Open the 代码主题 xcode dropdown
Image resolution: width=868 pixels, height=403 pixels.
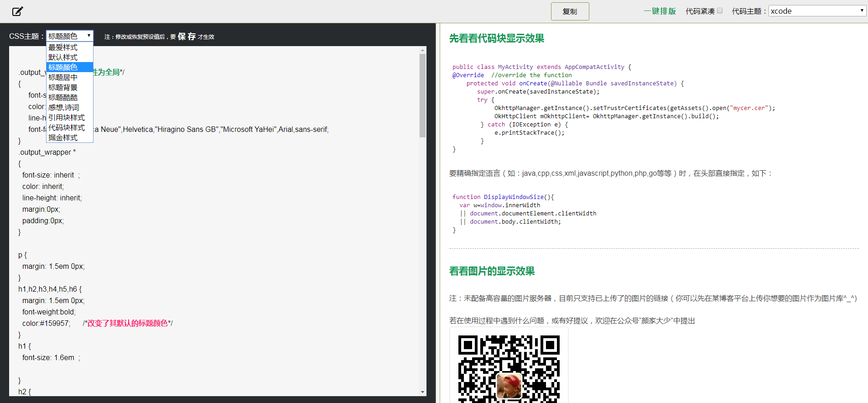(817, 11)
